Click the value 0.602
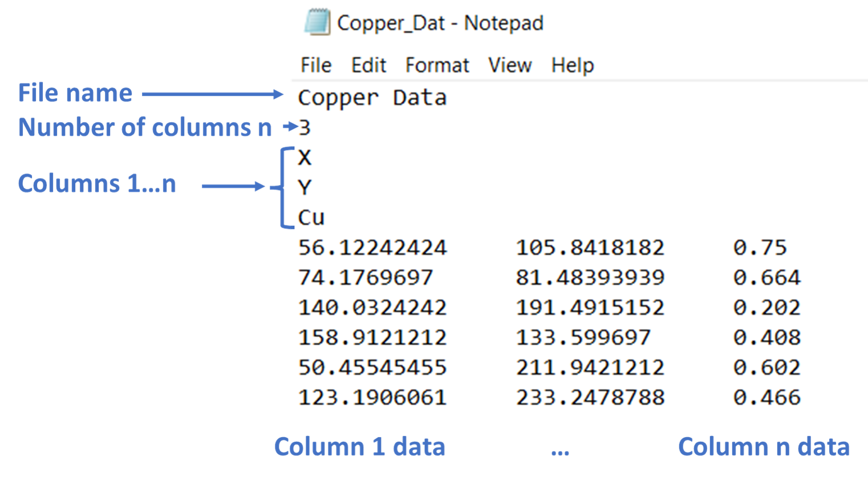868x480 pixels. coord(767,367)
